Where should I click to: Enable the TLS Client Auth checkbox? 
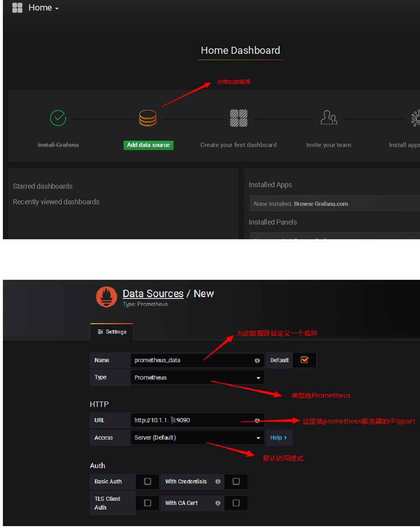(147, 503)
